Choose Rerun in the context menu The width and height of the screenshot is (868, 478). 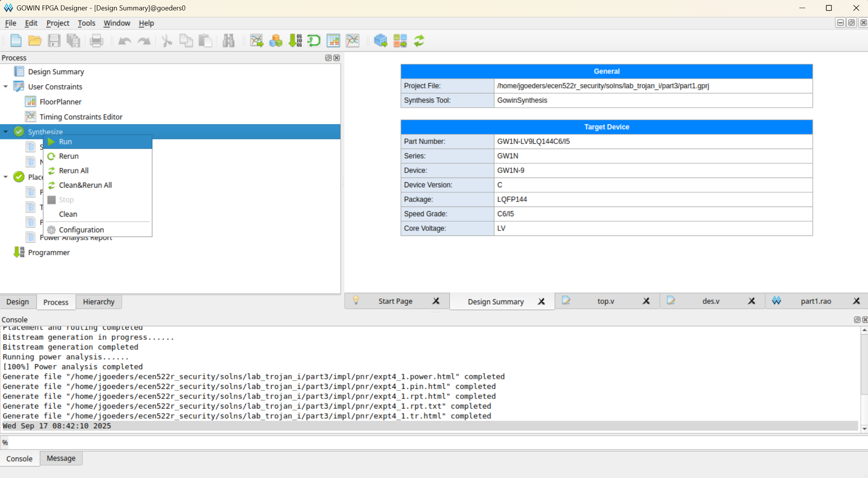(98, 156)
